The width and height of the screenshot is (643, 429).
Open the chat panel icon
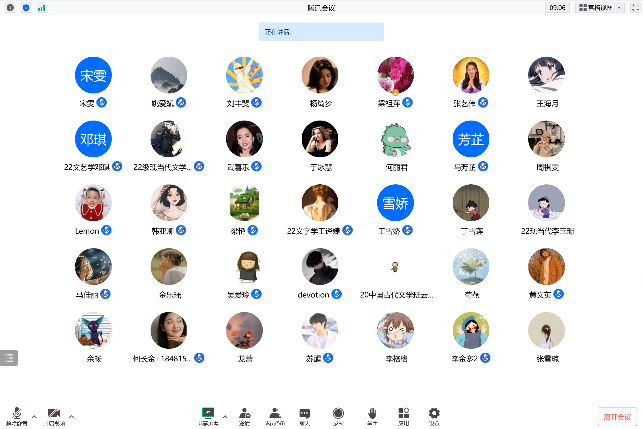(305, 415)
